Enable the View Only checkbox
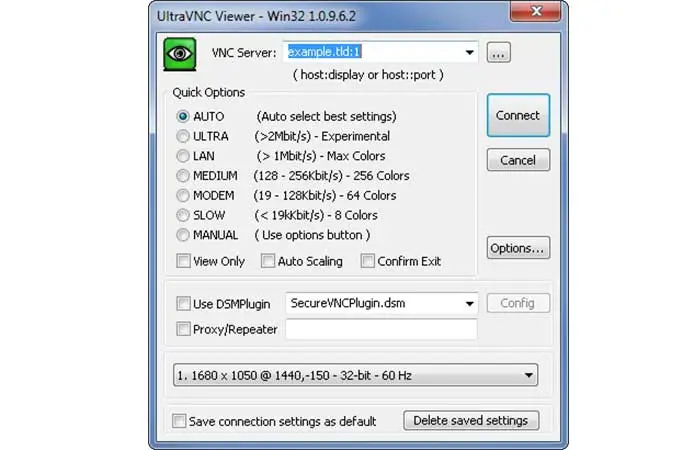700x450 pixels. [183, 261]
